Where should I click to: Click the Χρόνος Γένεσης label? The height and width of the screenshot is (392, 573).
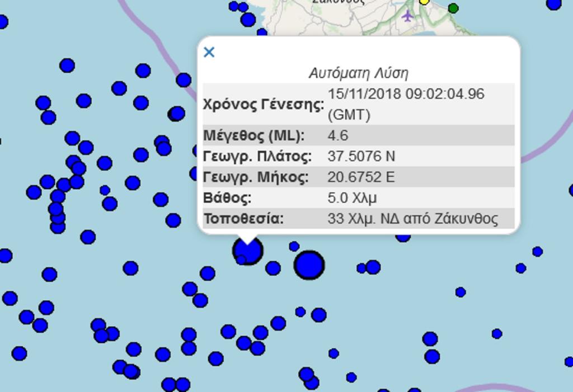click(x=264, y=105)
